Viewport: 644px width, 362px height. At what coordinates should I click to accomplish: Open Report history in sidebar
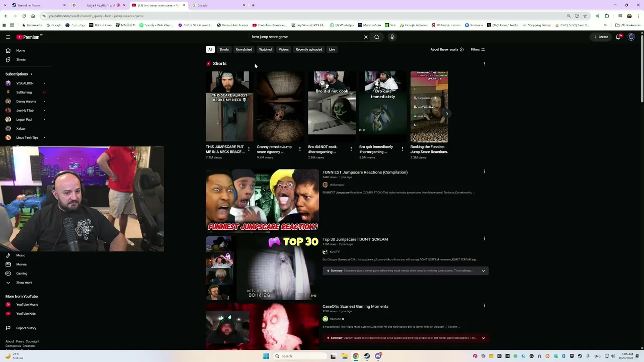(25, 328)
